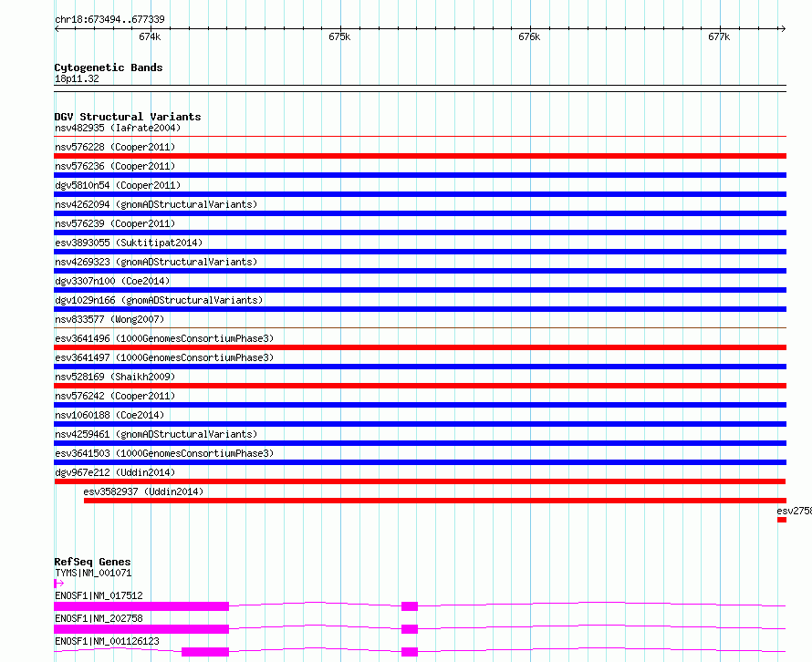The height and width of the screenshot is (662, 812).
Task: Click the ENOSF1|NM_001126123 transcript label
Action: 107,641
